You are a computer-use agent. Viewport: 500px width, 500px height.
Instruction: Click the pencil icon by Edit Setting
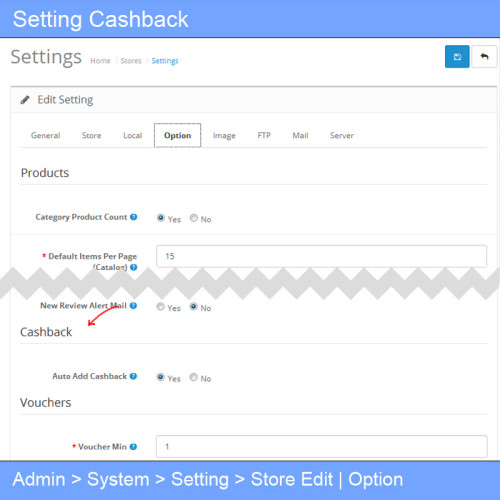[x=25, y=100]
